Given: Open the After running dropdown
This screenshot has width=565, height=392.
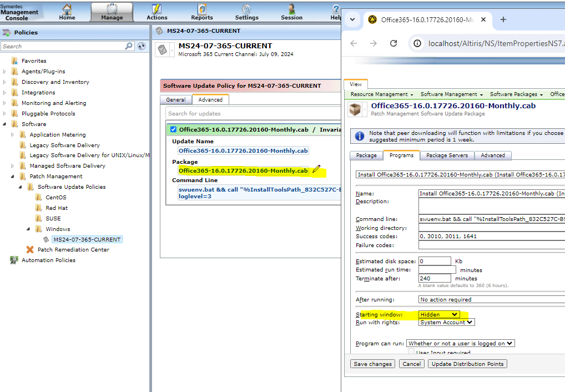Looking at the screenshot, I should coord(492,299).
